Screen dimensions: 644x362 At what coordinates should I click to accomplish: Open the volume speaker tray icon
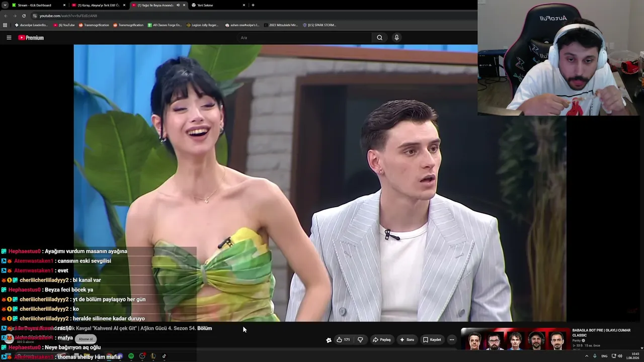pyautogui.click(x=620, y=356)
